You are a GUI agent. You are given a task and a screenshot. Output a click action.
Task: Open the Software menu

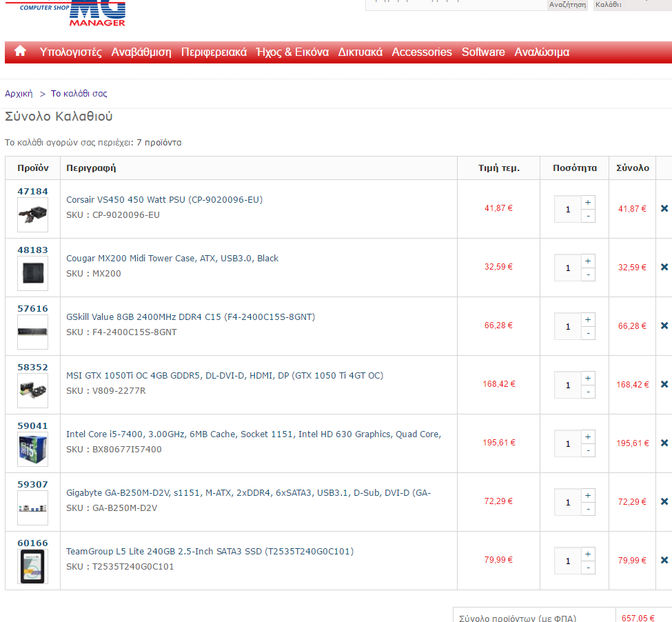[483, 52]
